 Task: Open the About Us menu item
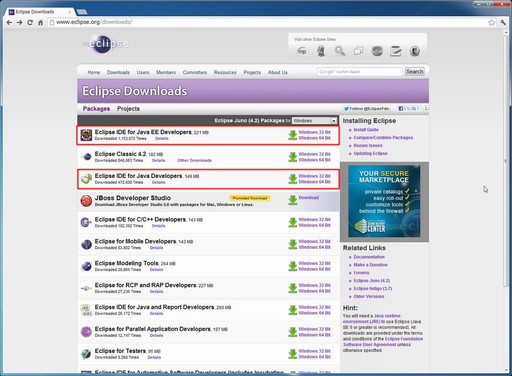[278, 72]
